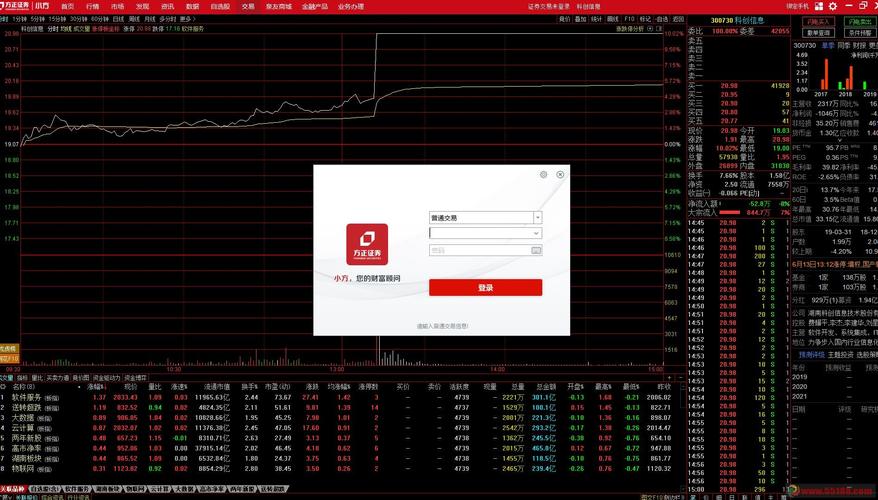
Task: Close the login dialog with X icon
Action: click(x=560, y=175)
